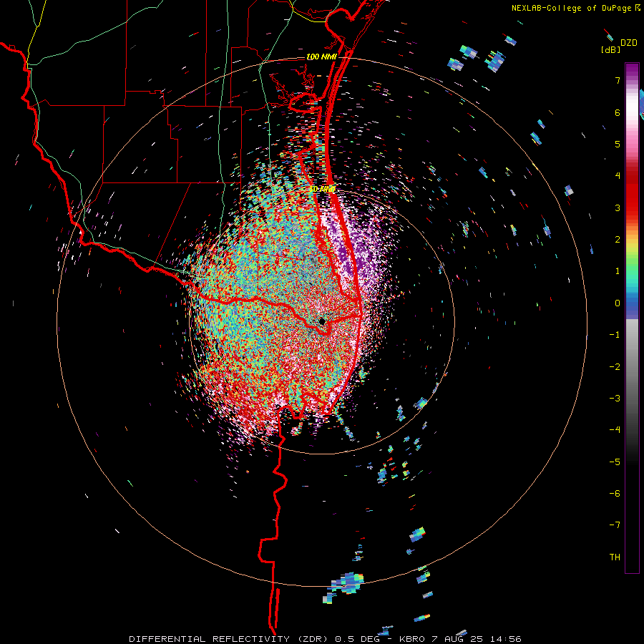The width and height of the screenshot is (644, 644).
Task: Click the 50 NMI range ring label
Action: click(x=322, y=189)
